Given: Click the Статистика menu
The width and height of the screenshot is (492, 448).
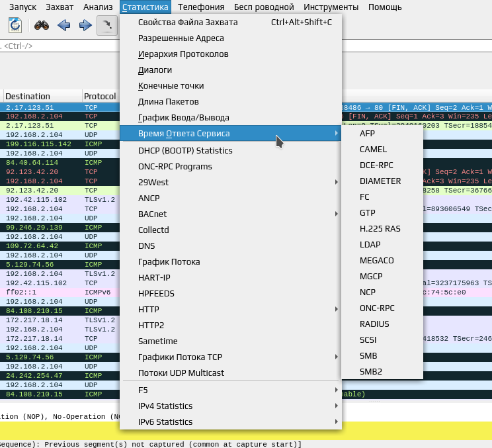Looking at the screenshot, I should pyautogui.click(x=145, y=7).
